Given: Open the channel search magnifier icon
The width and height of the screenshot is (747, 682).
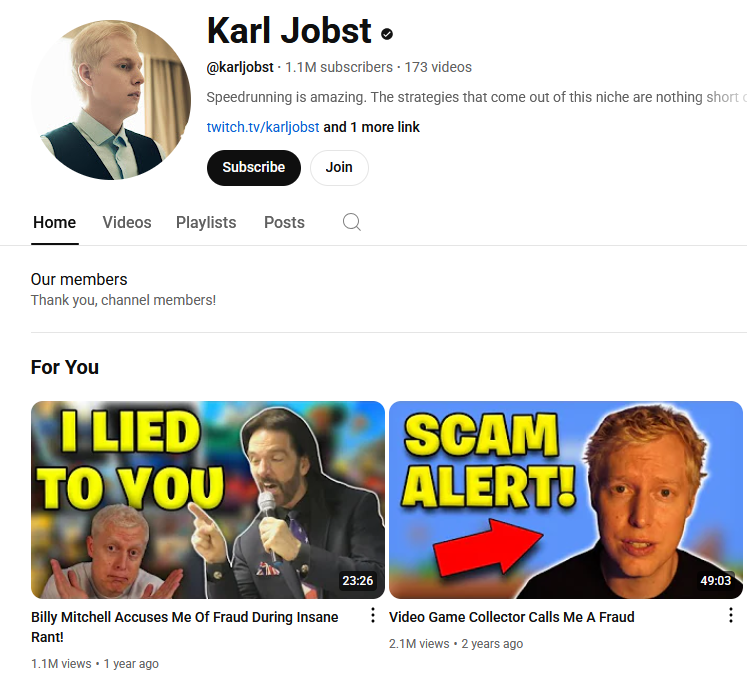Looking at the screenshot, I should 352,222.
